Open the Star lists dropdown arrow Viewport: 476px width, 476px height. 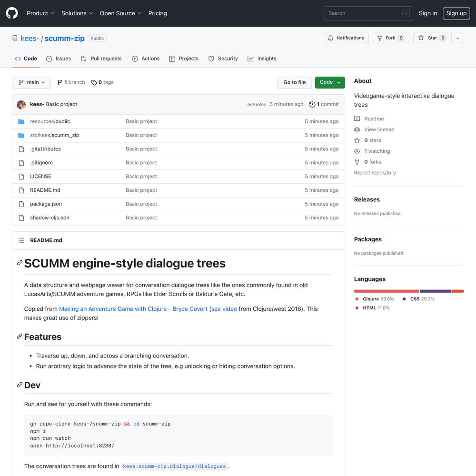(x=457, y=38)
